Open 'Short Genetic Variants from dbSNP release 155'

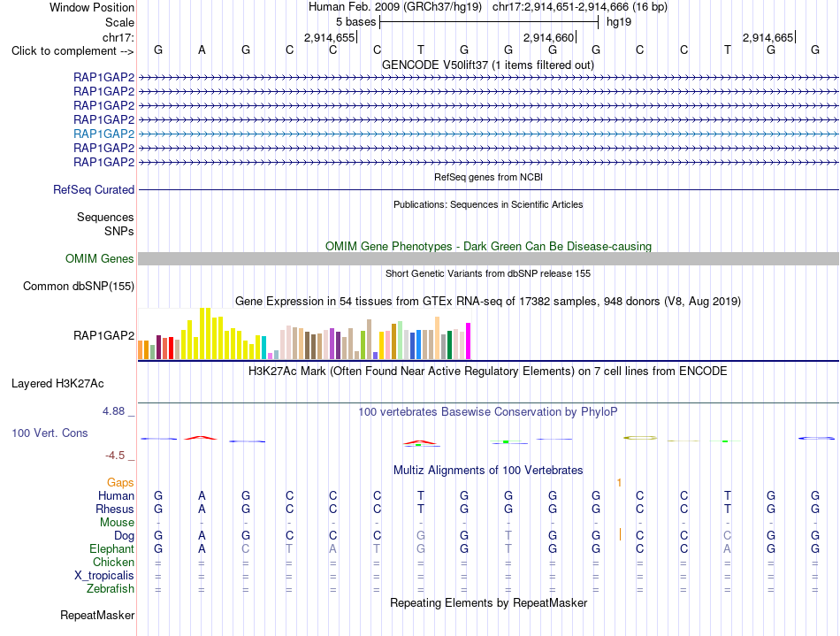point(488,274)
